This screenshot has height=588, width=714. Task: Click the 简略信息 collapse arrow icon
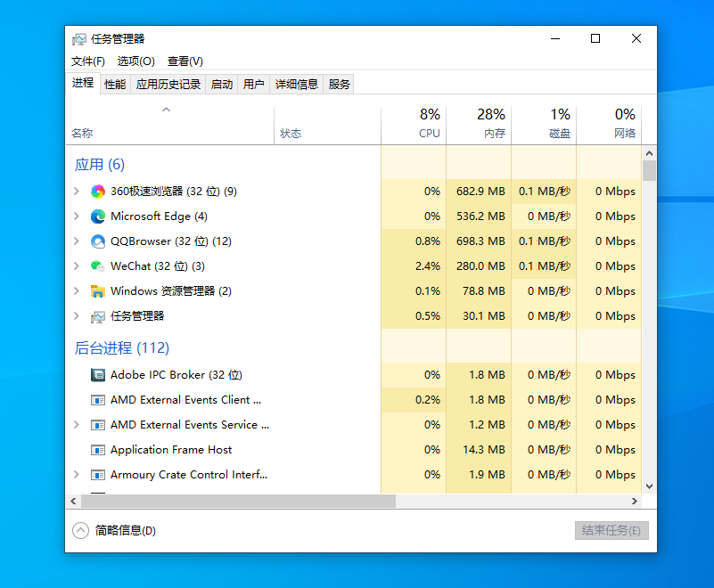(x=80, y=530)
